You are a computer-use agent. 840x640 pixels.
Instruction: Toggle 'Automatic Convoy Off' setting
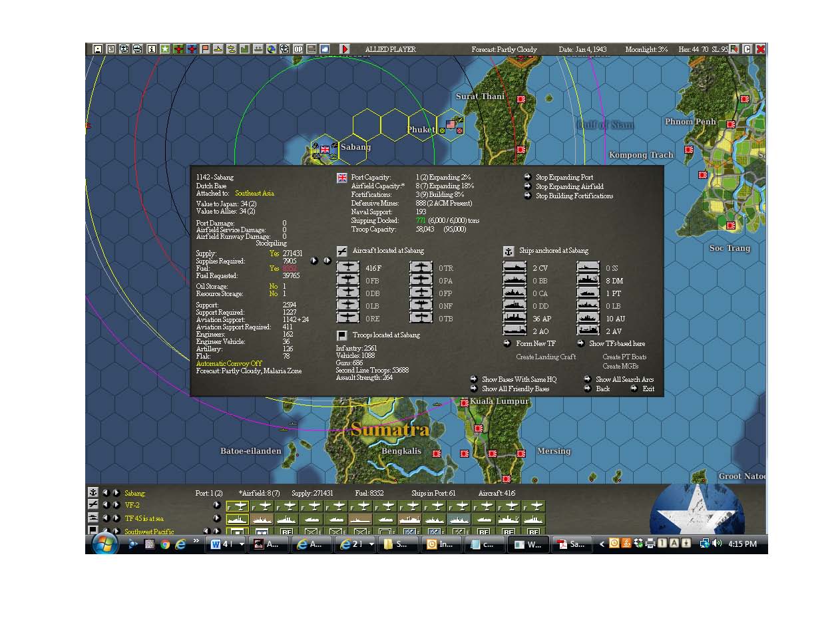tap(229, 364)
